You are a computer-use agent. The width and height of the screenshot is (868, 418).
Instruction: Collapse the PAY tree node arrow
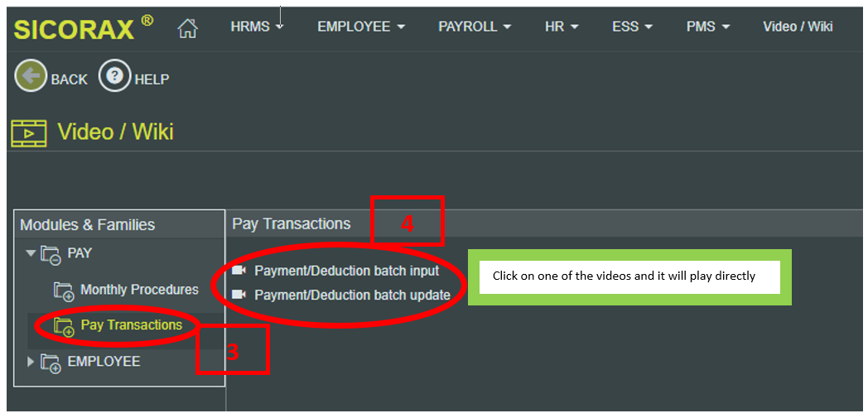[31, 253]
